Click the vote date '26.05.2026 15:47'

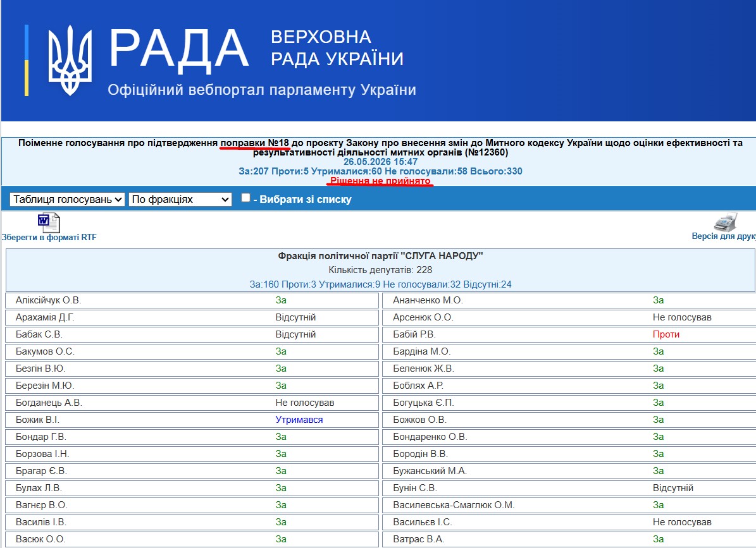pos(380,162)
